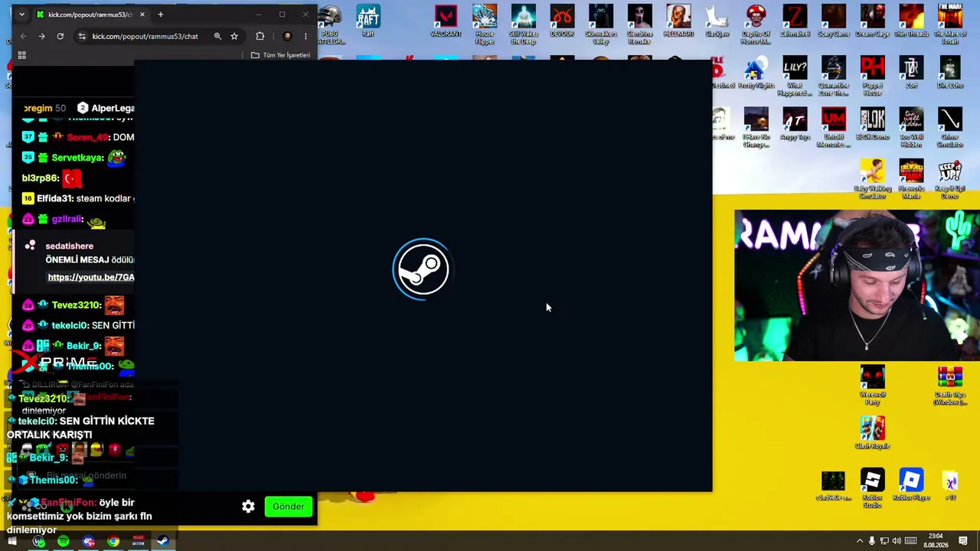Select the Zort desktop icon
Screen dimensions: 980x551
pyautogui.click(x=911, y=73)
